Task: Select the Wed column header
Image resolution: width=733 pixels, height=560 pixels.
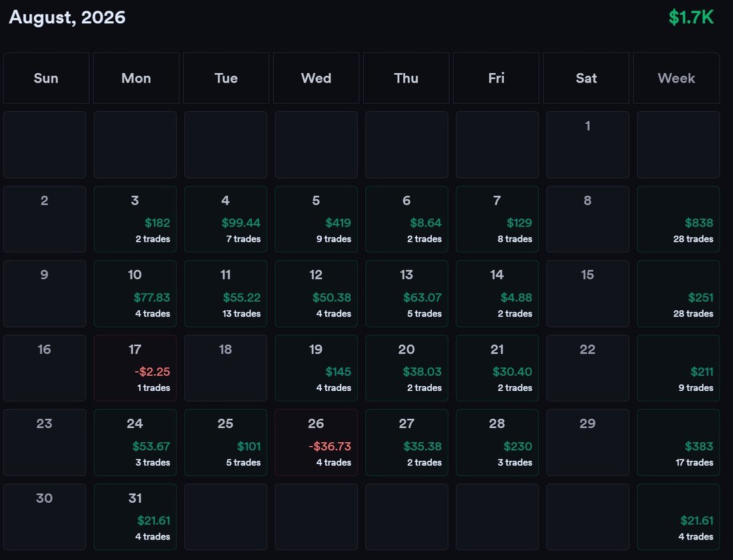Action: [316, 78]
